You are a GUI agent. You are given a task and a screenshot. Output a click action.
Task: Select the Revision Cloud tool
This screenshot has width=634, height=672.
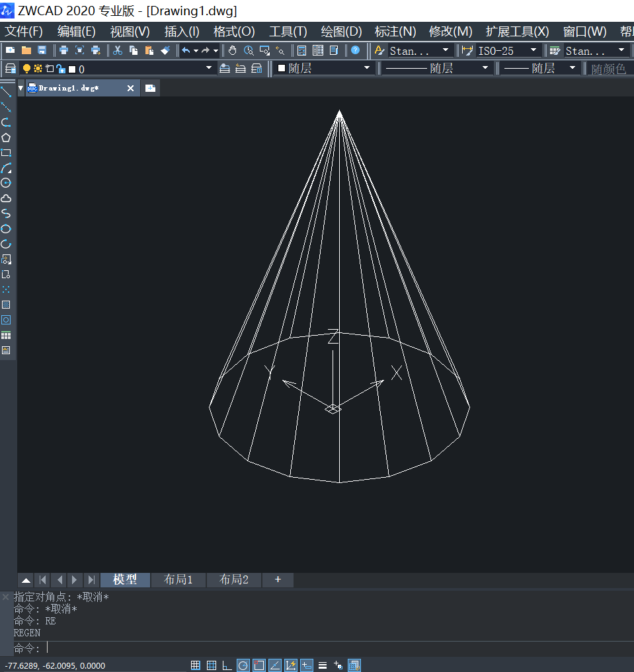pyautogui.click(x=6, y=198)
